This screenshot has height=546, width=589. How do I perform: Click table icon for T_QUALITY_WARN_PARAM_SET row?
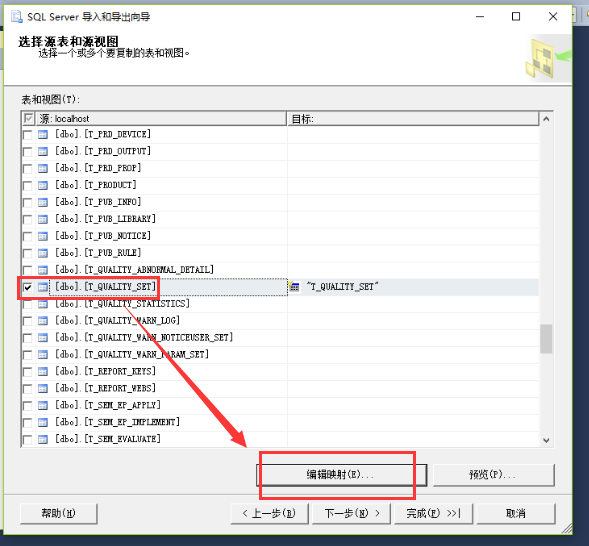(x=43, y=354)
